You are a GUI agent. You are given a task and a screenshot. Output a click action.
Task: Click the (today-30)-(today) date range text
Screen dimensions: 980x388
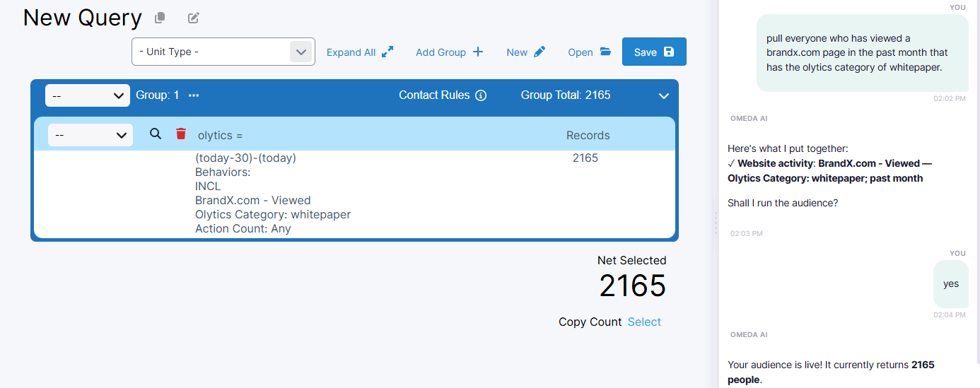[x=245, y=158]
